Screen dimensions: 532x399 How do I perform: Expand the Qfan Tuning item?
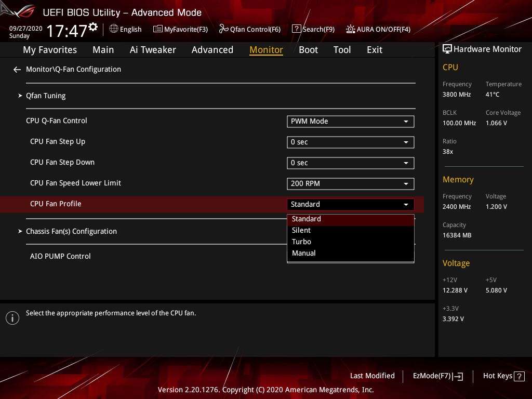(46, 96)
